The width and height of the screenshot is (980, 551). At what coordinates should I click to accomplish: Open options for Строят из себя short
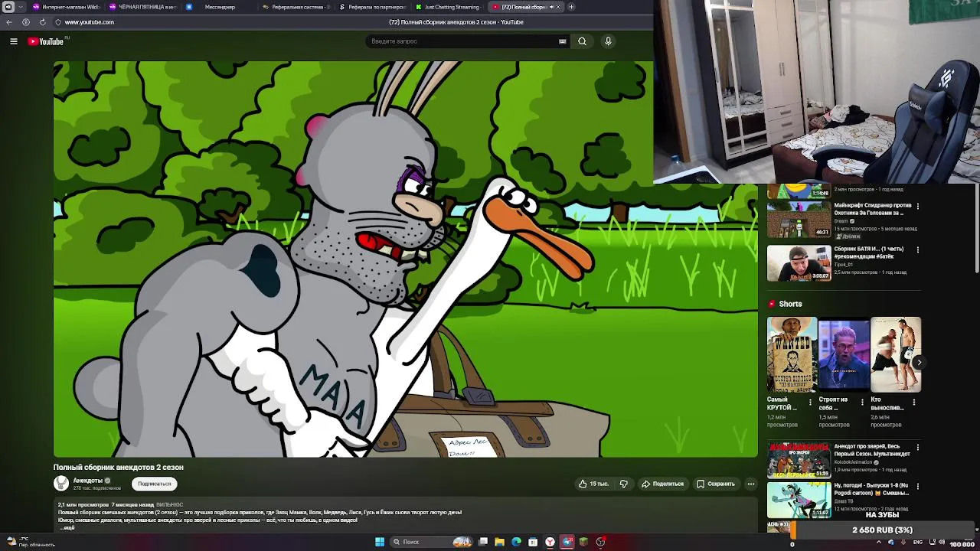coord(862,401)
